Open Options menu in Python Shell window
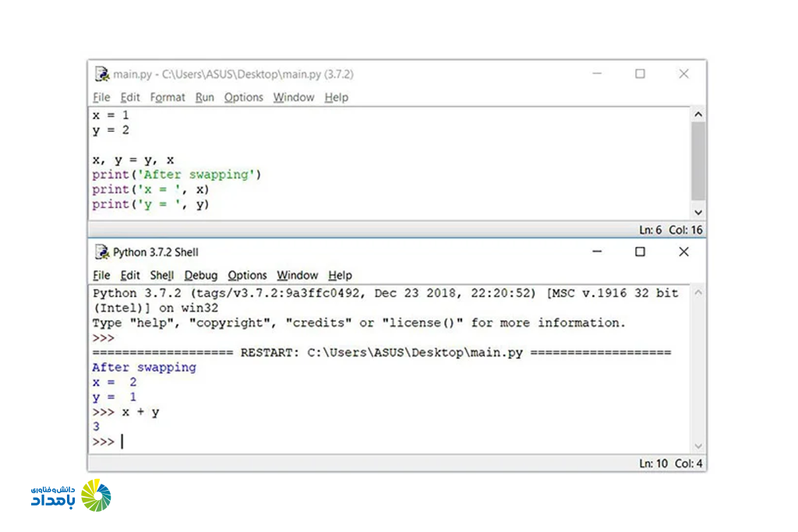798x532 pixels. click(x=247, y=275)
